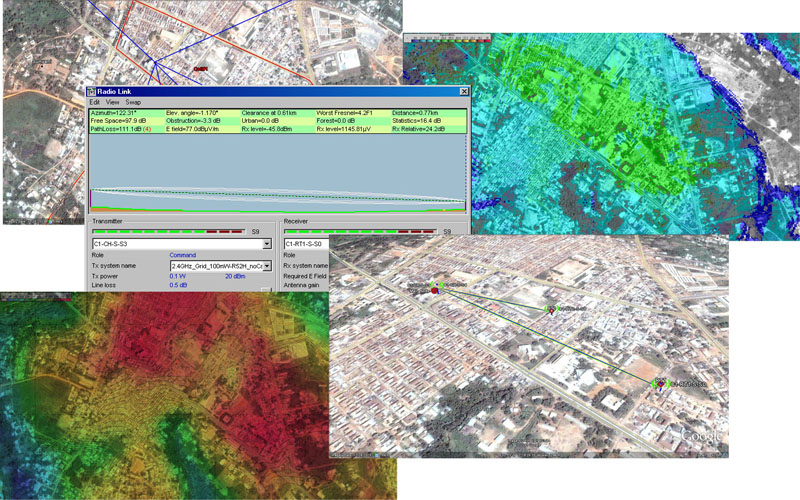This screenshot has height=500, width=800.
Task: Open the View menu in Radio Link
Action: 112,102
